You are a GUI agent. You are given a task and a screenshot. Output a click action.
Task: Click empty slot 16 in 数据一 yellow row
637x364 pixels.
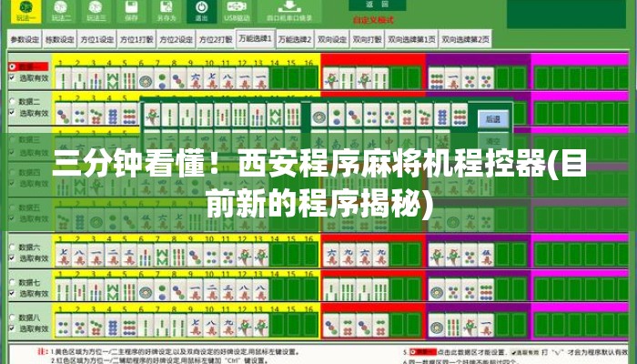[310, 78]
